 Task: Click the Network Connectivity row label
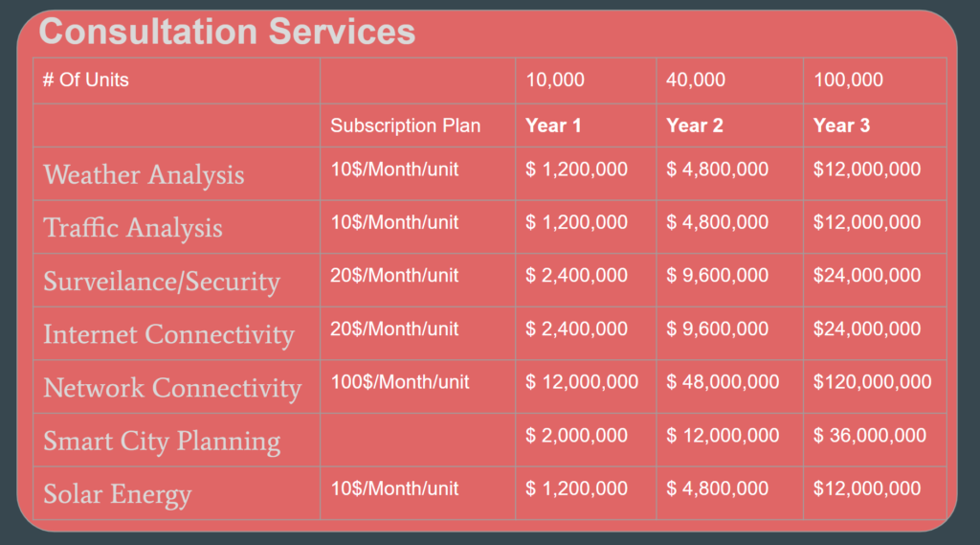coord(172,387)
